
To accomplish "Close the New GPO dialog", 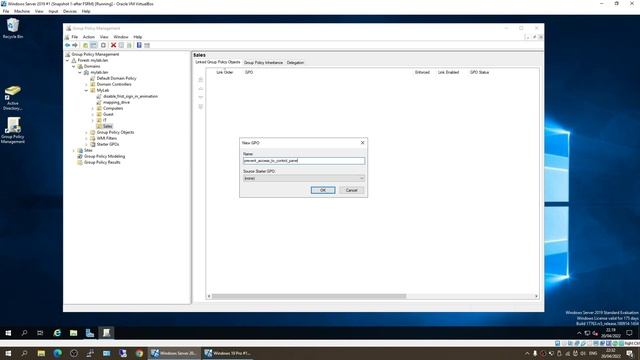I will point(362,143).
